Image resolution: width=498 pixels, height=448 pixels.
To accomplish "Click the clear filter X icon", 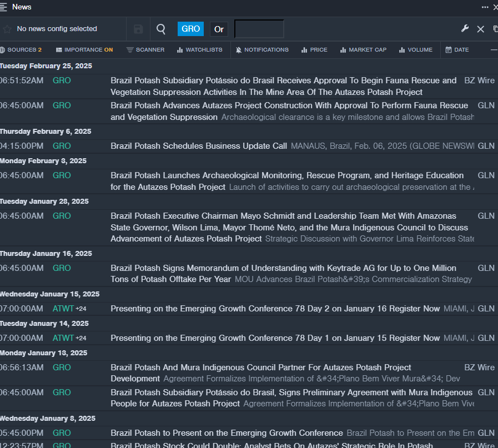I will point(481,29).
